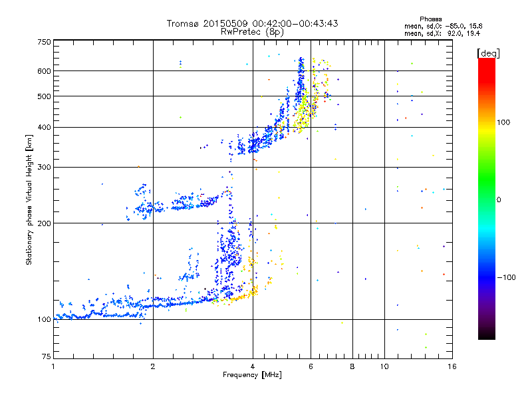Click x-axis tick value '2'
532x399 pixels.
click(x=153, y=366)
